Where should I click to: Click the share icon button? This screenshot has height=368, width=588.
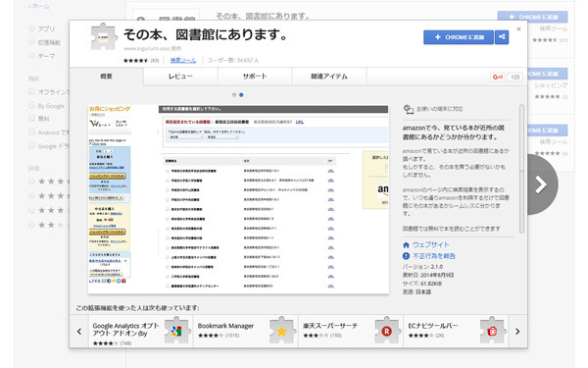(502, 37)
